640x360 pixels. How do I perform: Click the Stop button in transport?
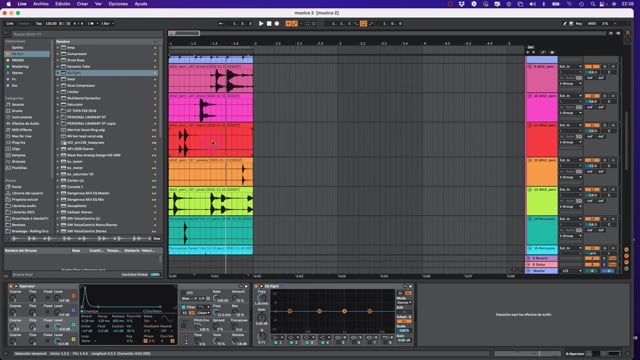(269, 24)
